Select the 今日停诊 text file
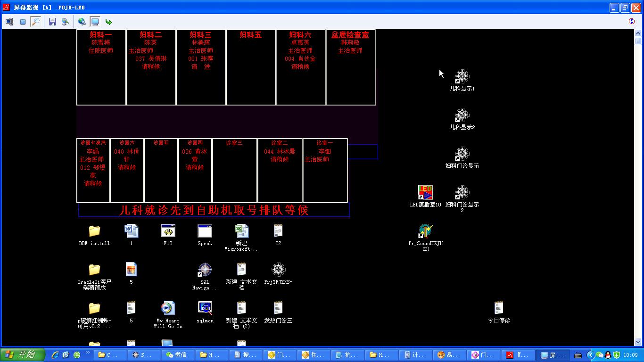644x362 pixels. click(x=499, y=312)
